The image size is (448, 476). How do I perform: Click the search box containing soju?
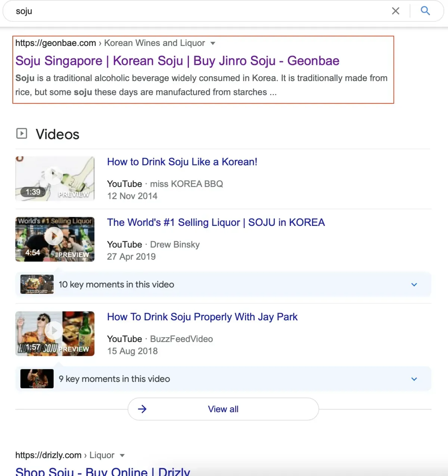(223, 11)
